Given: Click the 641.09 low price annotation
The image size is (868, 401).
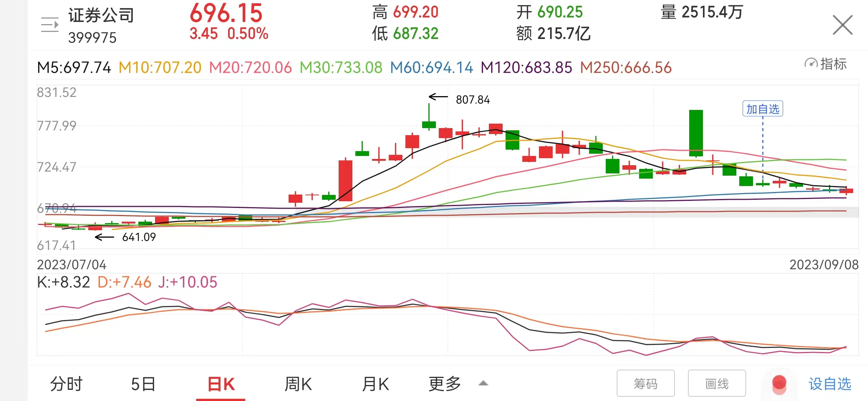Looking at the screenshot, I should coord(139,237).
